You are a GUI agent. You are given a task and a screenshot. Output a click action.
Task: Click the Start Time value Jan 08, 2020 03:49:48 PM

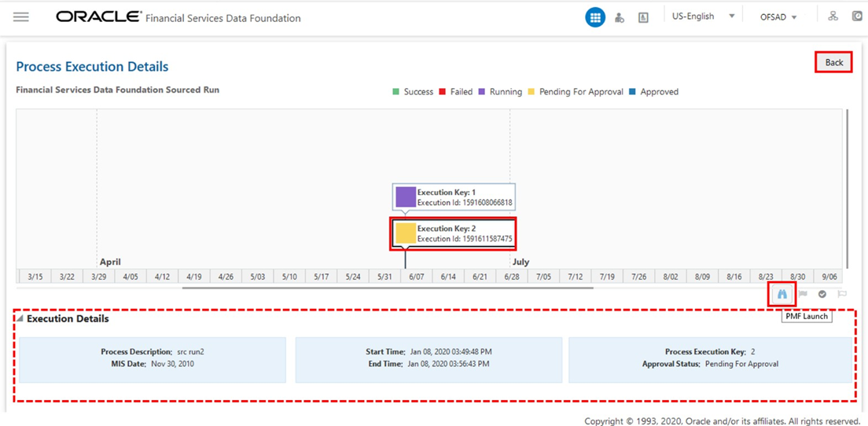[451, 352]
